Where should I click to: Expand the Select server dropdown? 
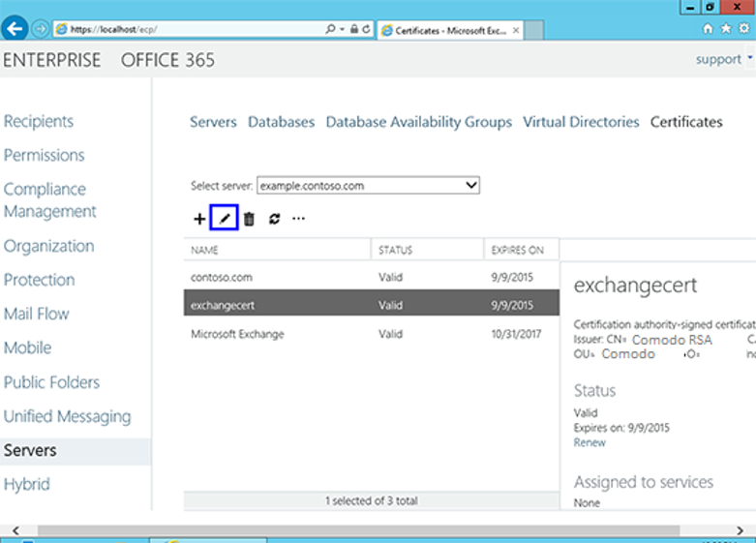click(471, 185)
